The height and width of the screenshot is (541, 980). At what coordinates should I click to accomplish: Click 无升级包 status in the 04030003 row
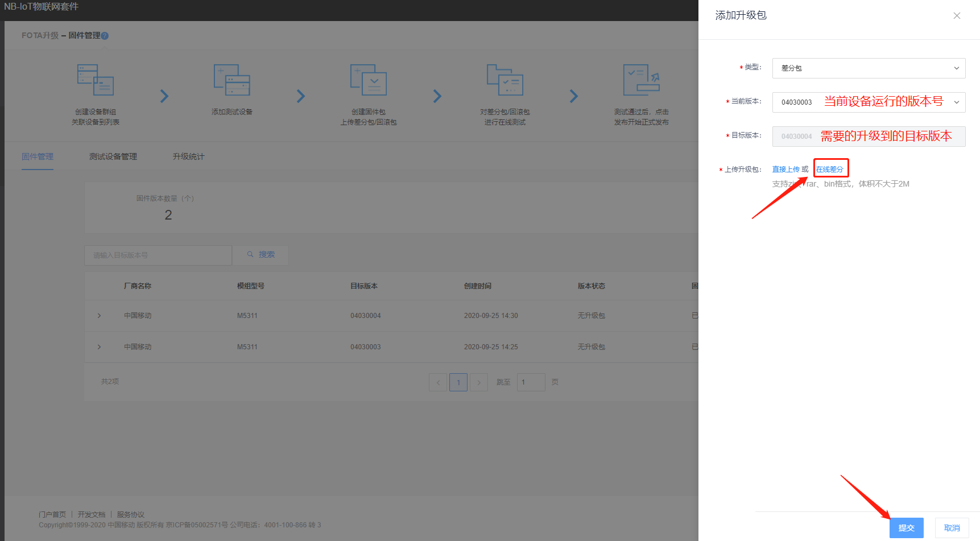(592, 347)
